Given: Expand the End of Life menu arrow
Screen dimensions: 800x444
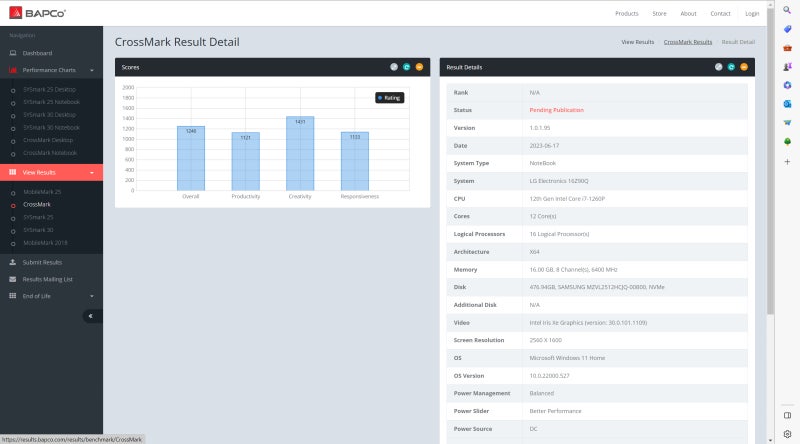Looking at the screenshot, I should click(x=92, y=297).
